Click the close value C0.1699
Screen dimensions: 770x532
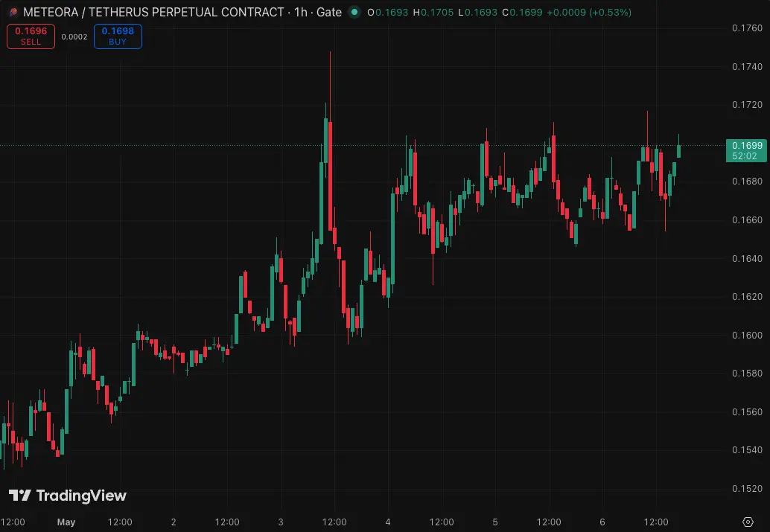click(x=522, y=12)
